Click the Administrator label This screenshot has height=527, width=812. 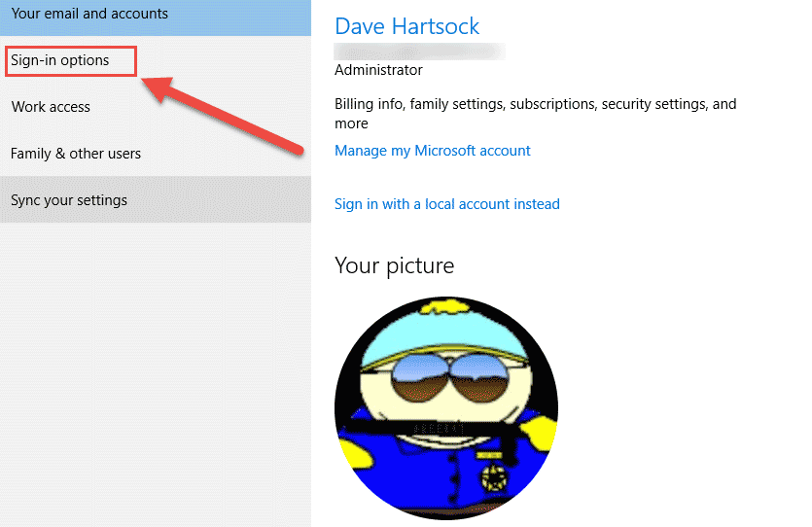tap(378, 70)
